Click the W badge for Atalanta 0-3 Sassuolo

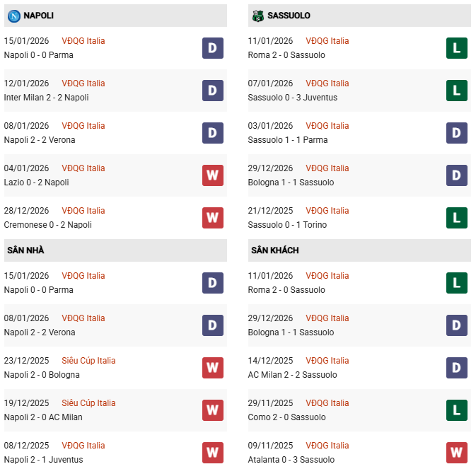coord(457,453)
